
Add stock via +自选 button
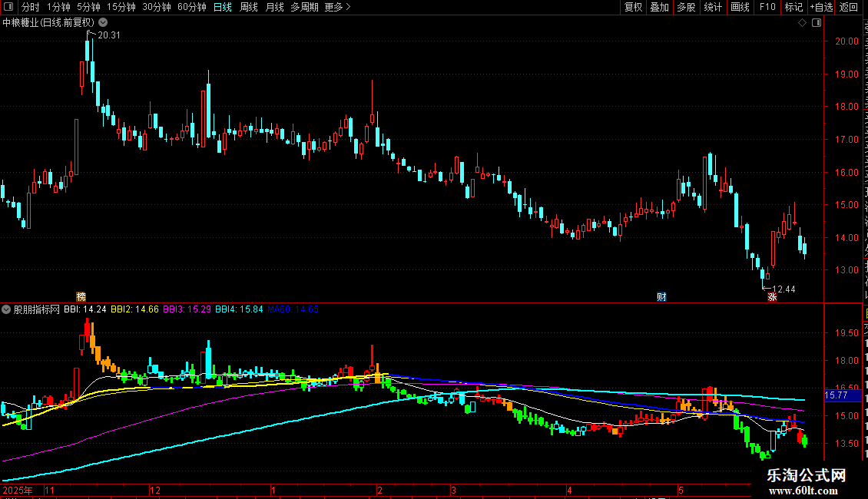click(821, 7)
